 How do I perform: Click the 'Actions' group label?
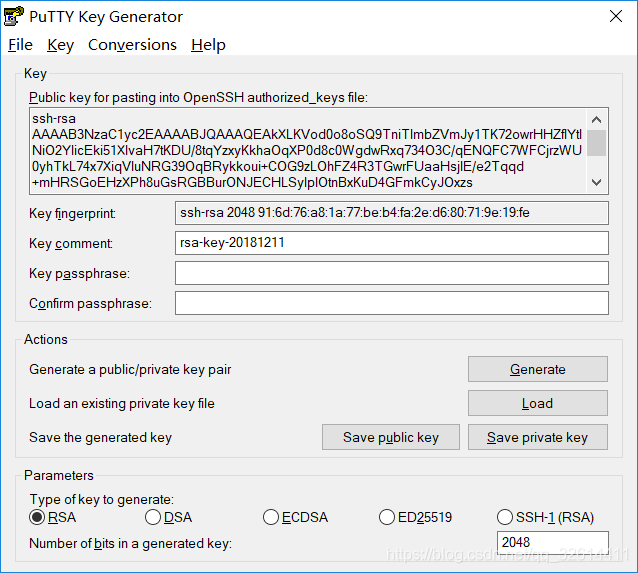[x=46, y=339]
